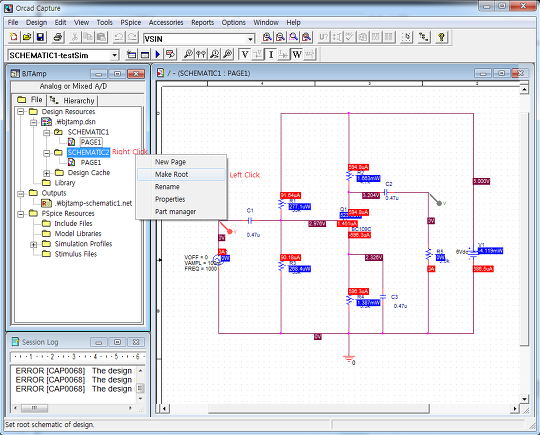Collapse the Outputs tree node
Screen dimensions: 540x435
point(21,193)
